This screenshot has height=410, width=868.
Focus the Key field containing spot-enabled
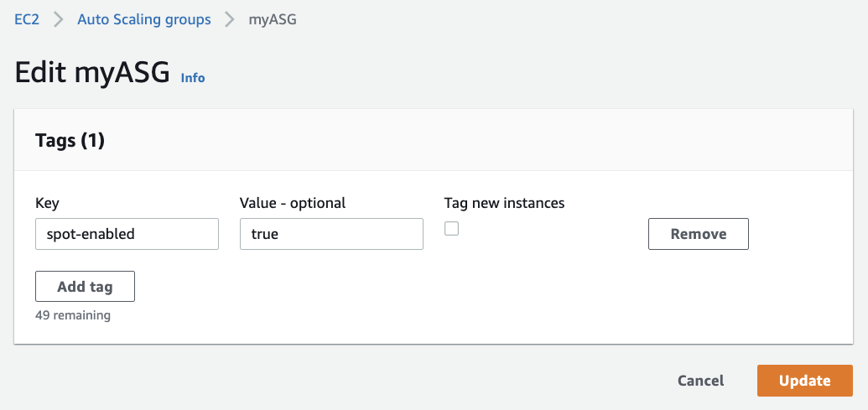tap(127, 234)
